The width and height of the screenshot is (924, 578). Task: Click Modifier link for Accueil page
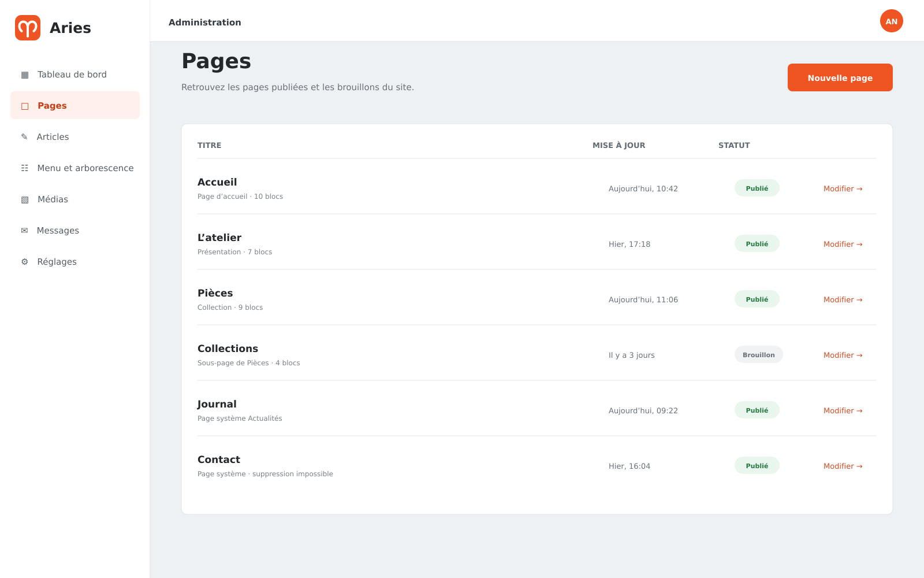click(843, 188)
